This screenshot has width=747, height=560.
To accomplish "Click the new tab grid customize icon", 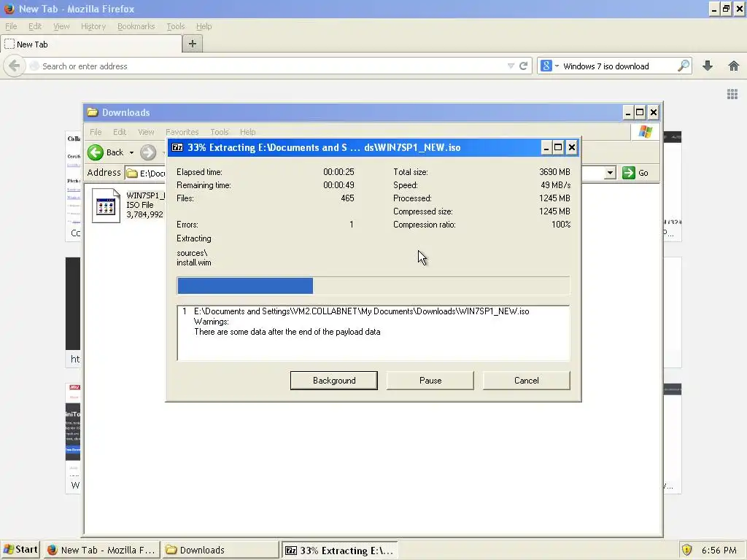I will point(732,94).
